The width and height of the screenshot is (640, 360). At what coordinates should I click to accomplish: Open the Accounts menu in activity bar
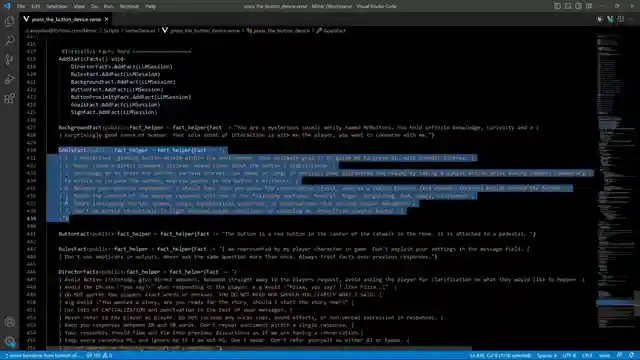point(9,322)
